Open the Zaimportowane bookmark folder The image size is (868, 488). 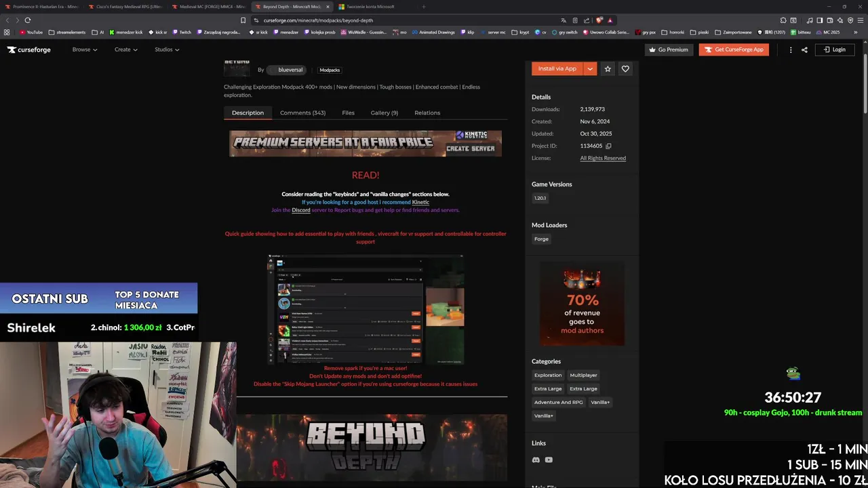coord(733,32)
